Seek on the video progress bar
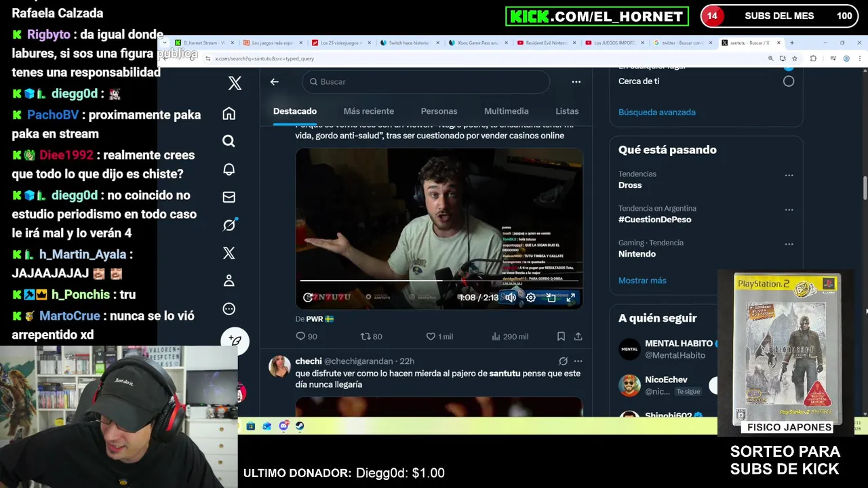Viewport: 868px width, 488px height. [439, 280]
